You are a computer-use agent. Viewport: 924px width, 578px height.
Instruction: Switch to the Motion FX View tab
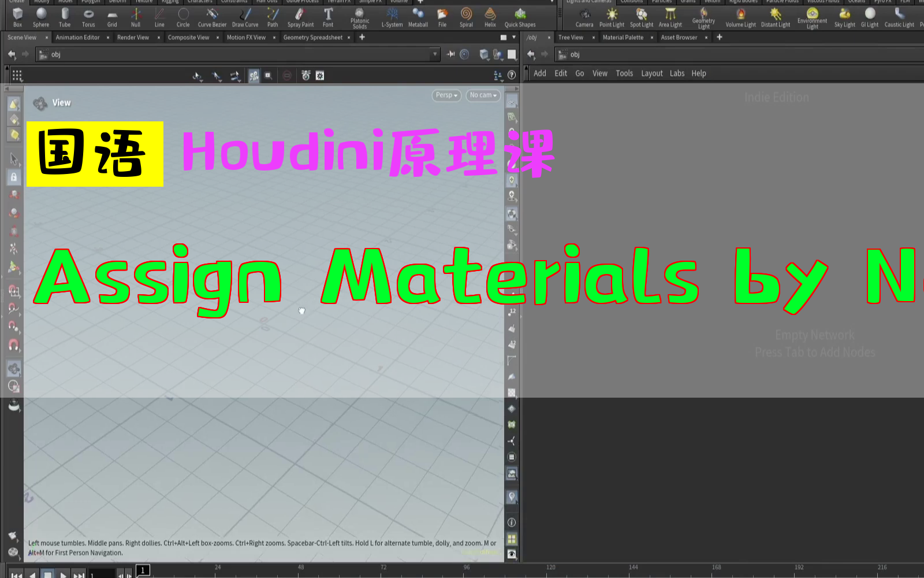[x=246, y=38]
